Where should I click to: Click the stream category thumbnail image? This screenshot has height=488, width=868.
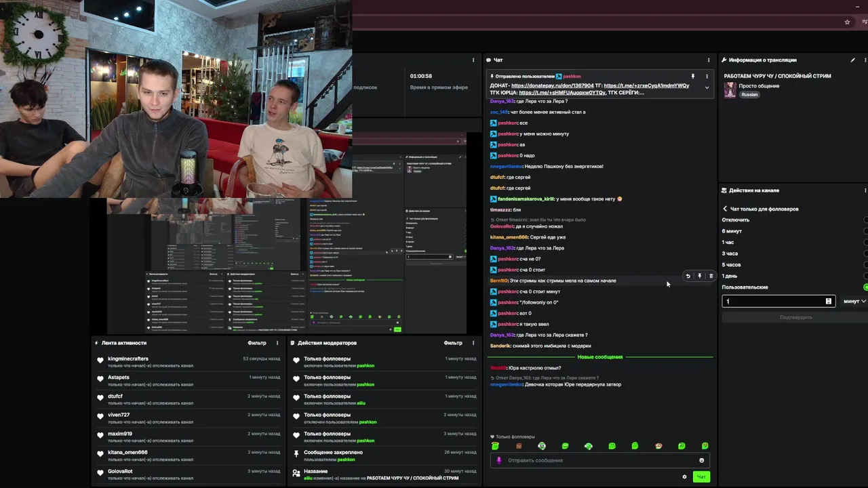point(730,90)
